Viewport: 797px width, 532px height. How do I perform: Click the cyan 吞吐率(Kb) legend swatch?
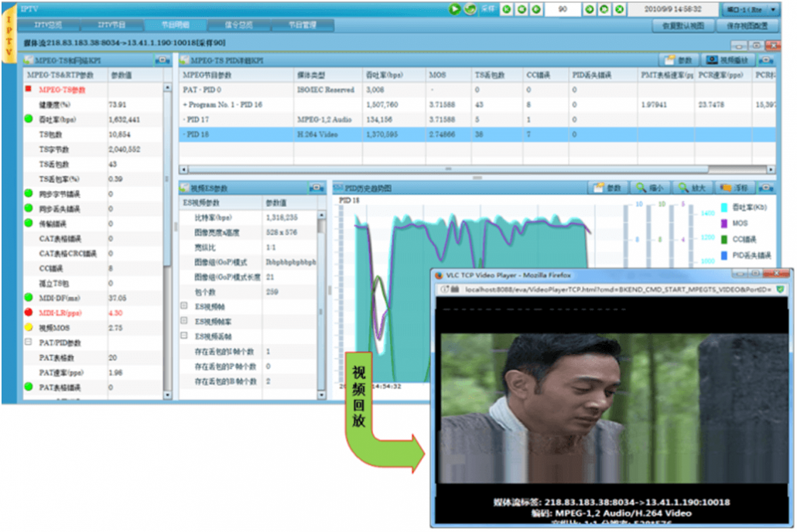(x=723, y=207)
